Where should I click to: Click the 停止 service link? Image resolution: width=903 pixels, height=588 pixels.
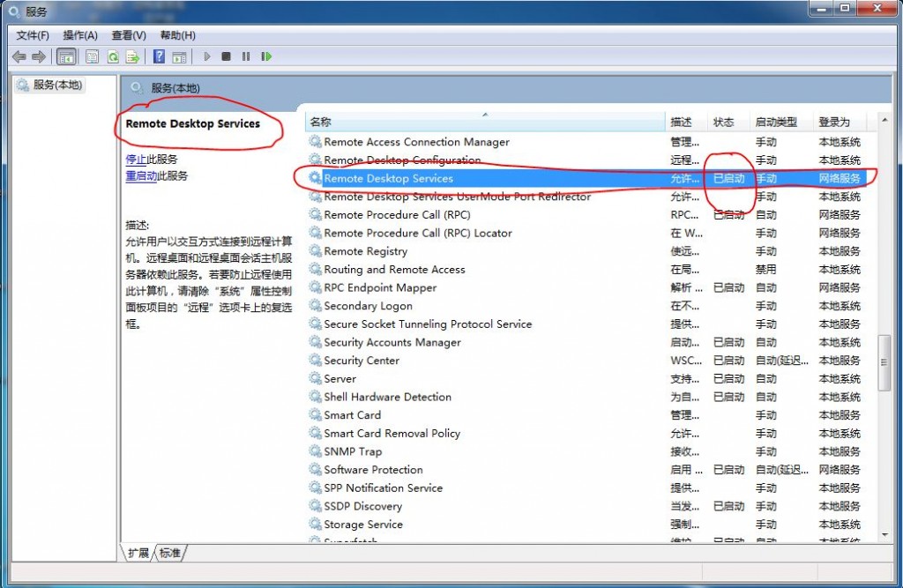(x=135, y=159)
